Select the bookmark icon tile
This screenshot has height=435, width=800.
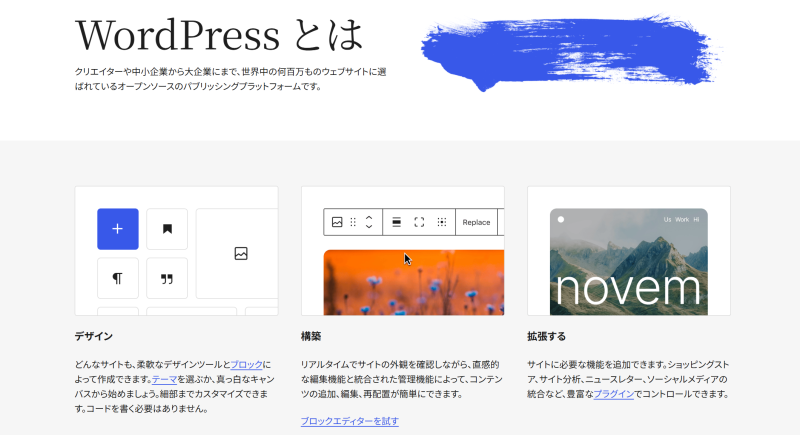[x=167, y=229]
